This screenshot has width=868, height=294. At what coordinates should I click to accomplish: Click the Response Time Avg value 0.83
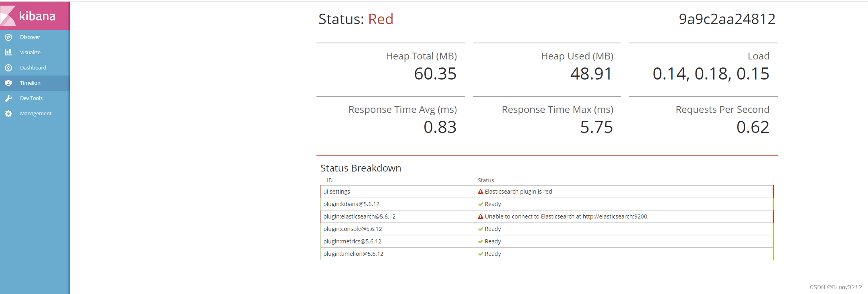click(440, 127)
